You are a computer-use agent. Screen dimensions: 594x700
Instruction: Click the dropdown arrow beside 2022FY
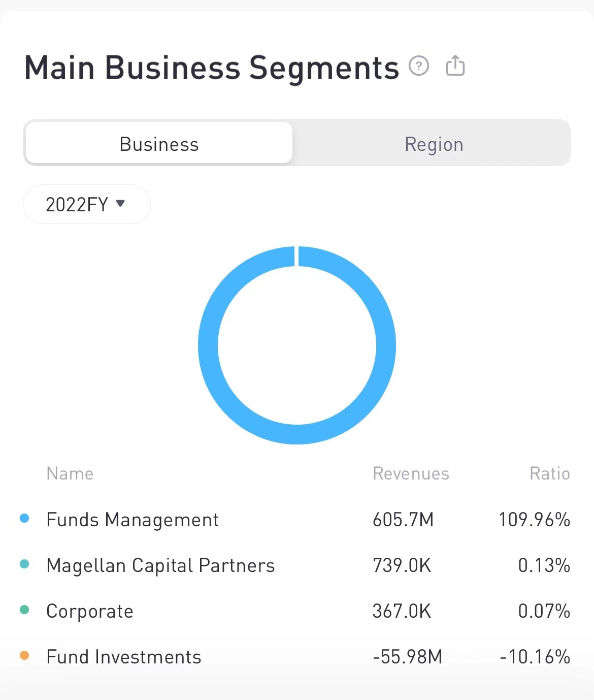click(120, 204)
